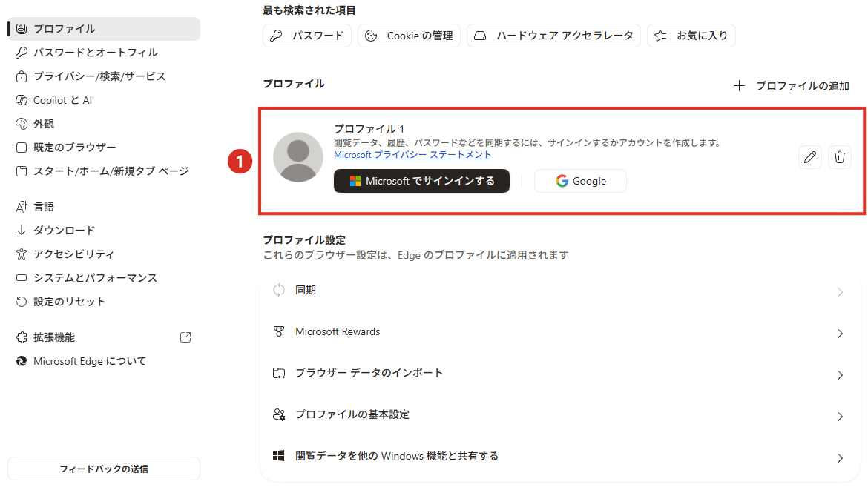Click the パスワード quick search chip
The width and height of the screenshot is (868, 493).
(x=306, y=36)
